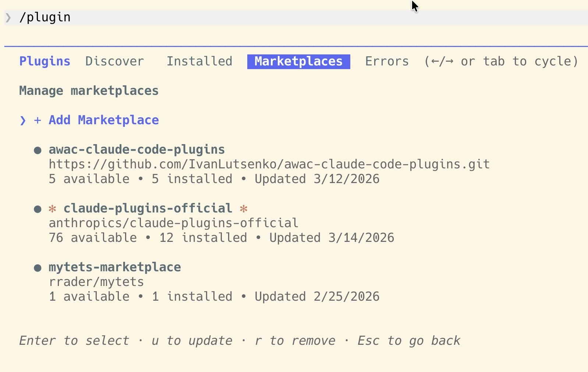The image size is (588, 372).
Task: Open the Installed tab
Action: 199,61
